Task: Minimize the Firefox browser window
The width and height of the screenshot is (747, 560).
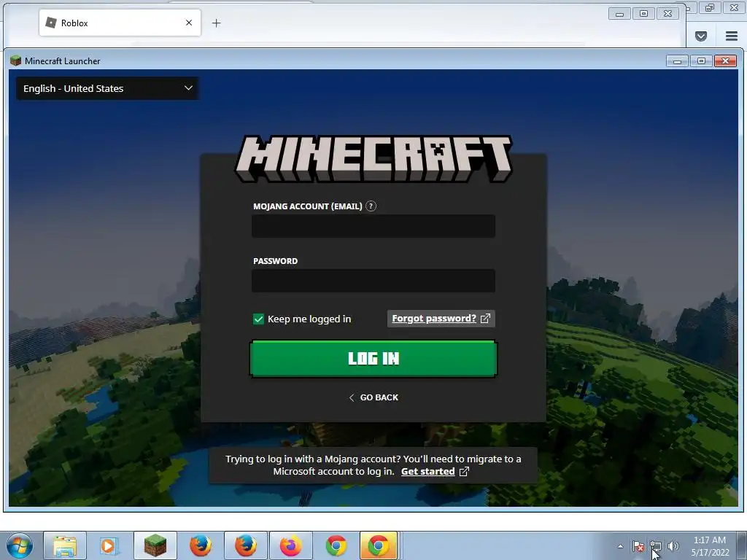Action: (619, 14)
